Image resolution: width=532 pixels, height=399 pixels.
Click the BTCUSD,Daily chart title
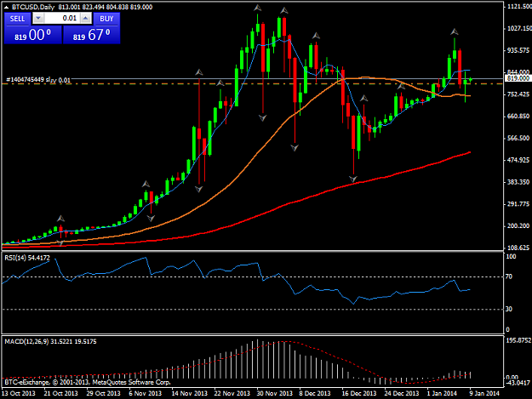pyautogui.click(x=33, y=7)
